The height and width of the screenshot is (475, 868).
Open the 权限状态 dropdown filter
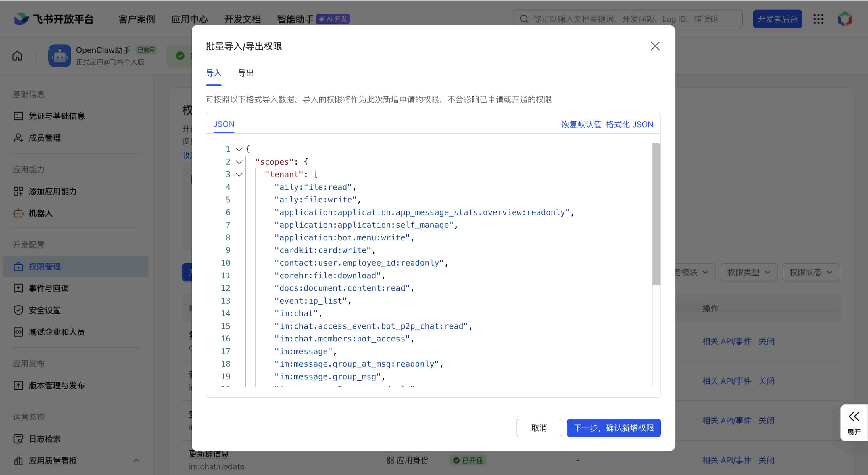click(x=811, y=272)
